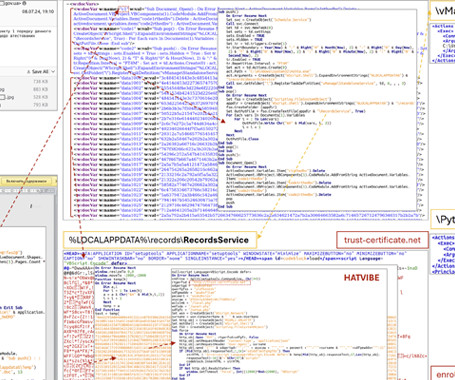Viewport: 455px width, 380px height.
Task: Click the download icon beside Save All
Action: tap(29, 71)
